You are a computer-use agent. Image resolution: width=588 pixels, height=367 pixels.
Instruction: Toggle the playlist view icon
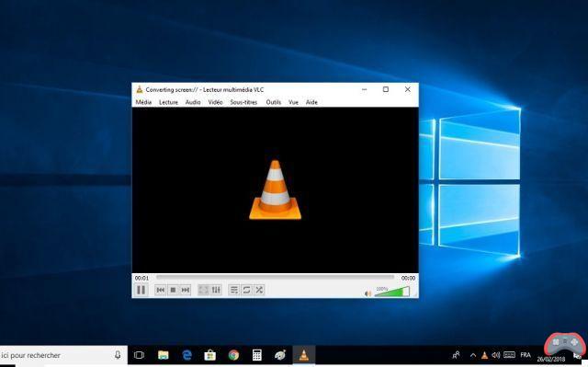point(234,290)
